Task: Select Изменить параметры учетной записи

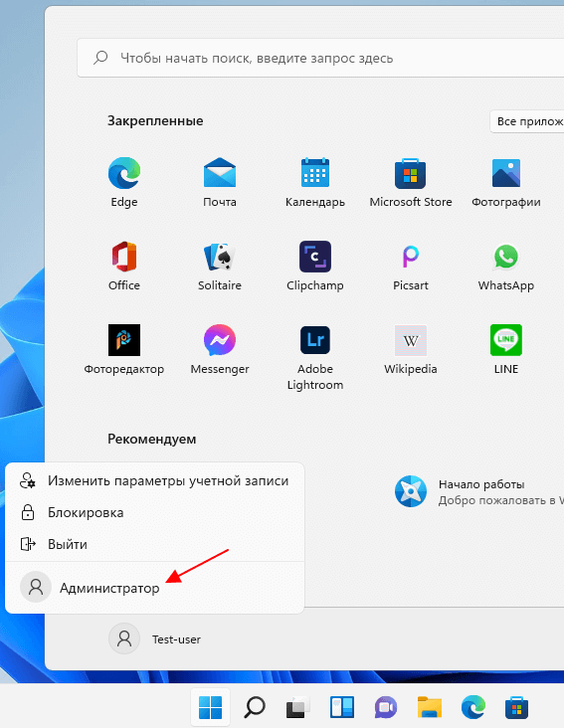Action: (154, 481)
